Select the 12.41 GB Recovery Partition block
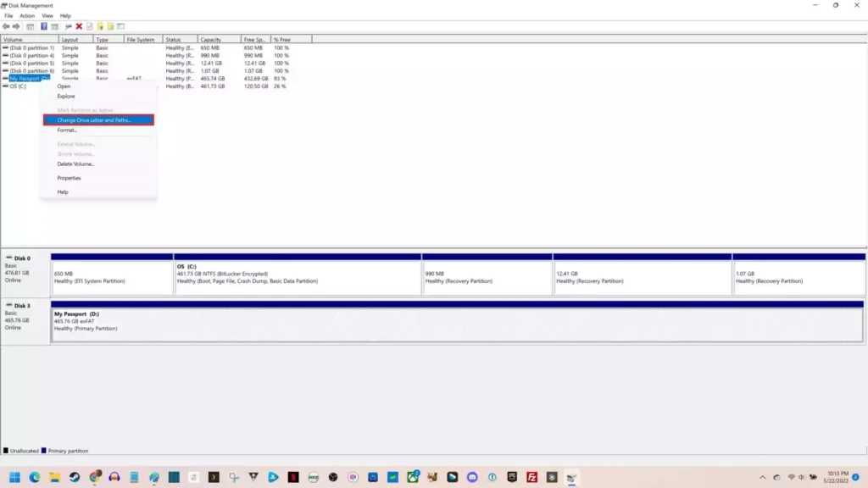The width and height of the screenshot is (868, 488). tap(643, 274)
